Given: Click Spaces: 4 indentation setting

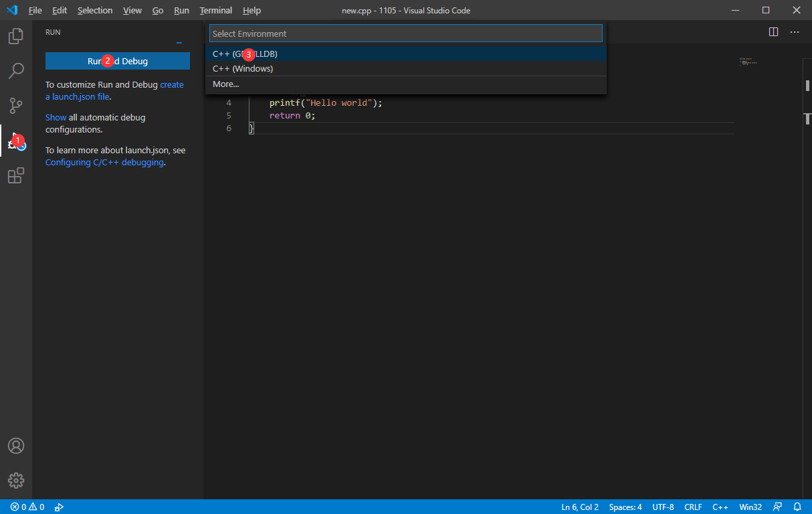Looking at the screenshot, I should [625, 507].
